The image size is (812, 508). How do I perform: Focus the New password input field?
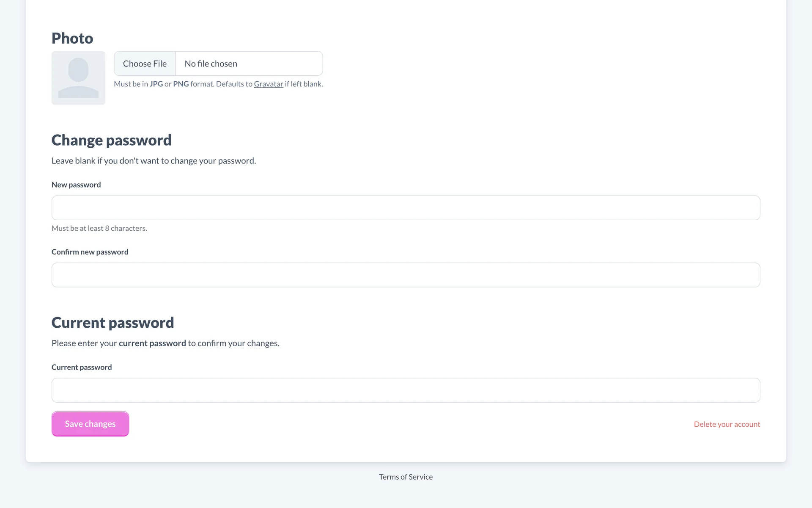click(x=406, y=208)
